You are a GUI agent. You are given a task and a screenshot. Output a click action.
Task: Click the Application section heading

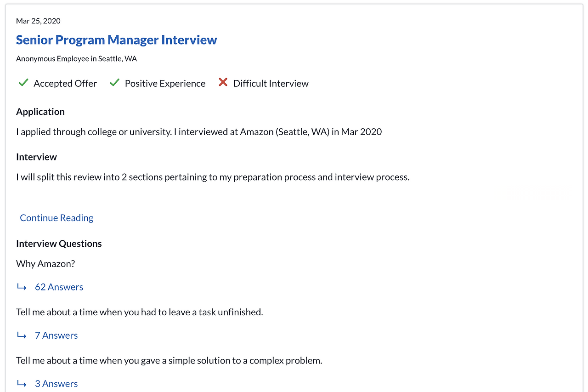40,112
